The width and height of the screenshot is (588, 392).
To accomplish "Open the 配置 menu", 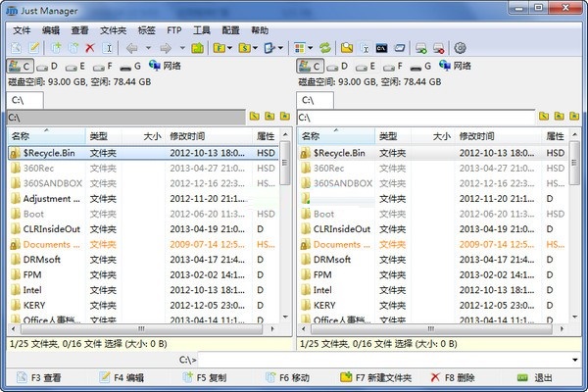I will 230,30.
